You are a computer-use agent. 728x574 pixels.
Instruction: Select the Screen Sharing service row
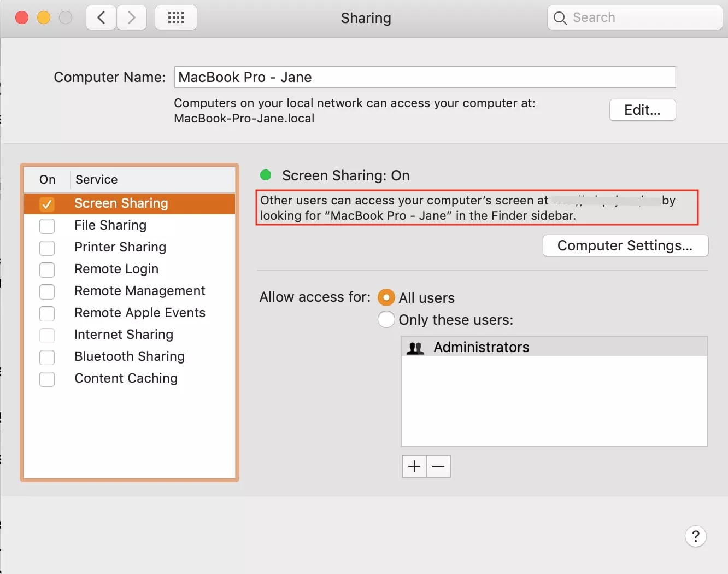coord(130,203)
